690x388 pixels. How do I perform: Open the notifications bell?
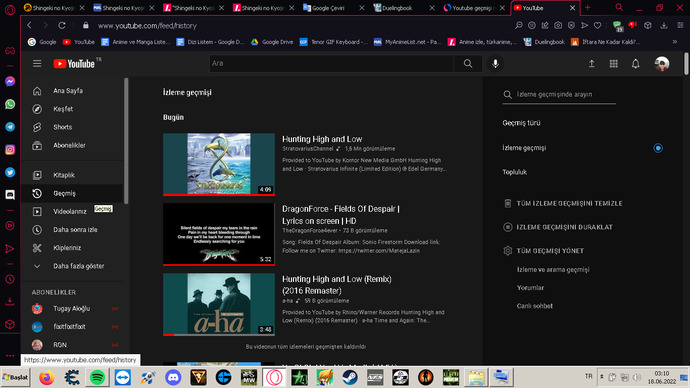[635, 64]
